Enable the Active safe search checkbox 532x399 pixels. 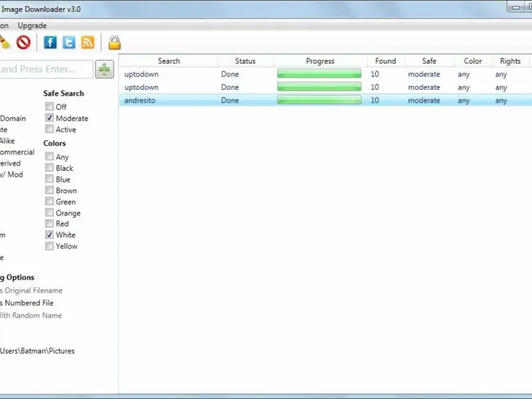49,129
